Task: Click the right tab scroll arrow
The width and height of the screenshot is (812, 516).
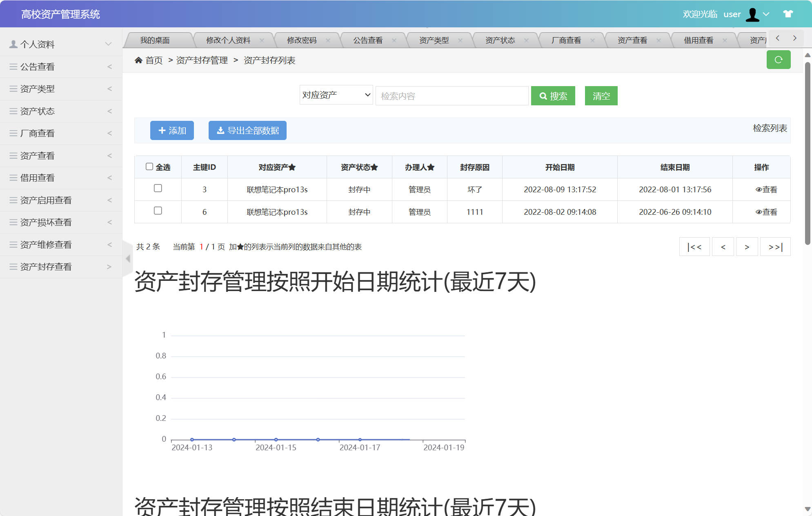Action: point(794,38)
